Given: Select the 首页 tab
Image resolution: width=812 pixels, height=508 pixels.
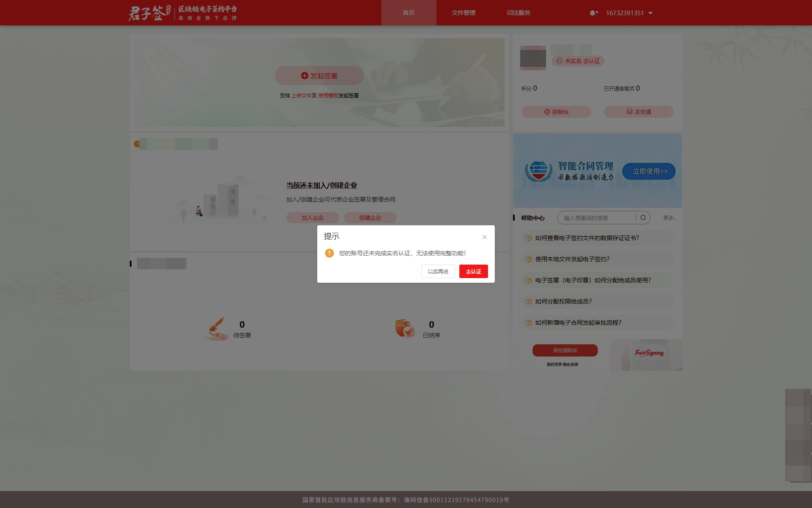Looking at the screenshot, I should pyautogui.click(x=409, y=13).
